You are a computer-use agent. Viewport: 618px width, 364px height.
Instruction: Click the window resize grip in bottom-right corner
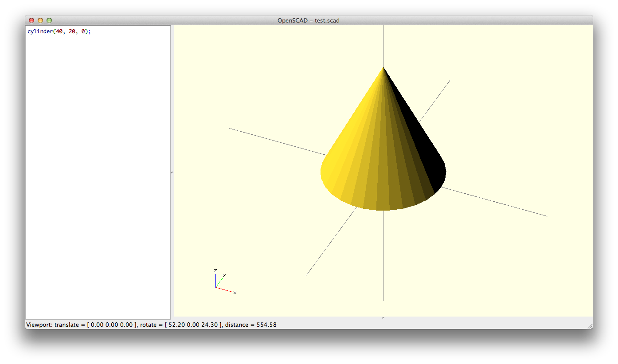click(590, 326)
